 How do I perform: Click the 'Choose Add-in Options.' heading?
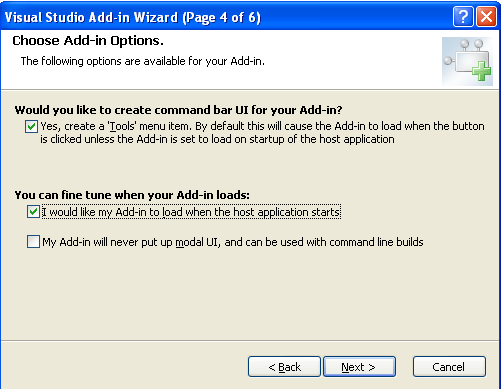(x=88, y=40)
